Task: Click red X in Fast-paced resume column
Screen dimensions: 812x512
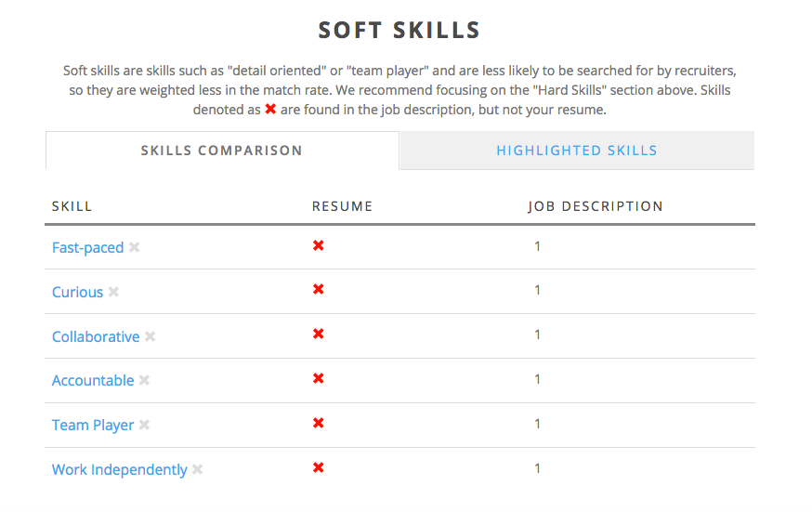Action: (x=319, y=245)
